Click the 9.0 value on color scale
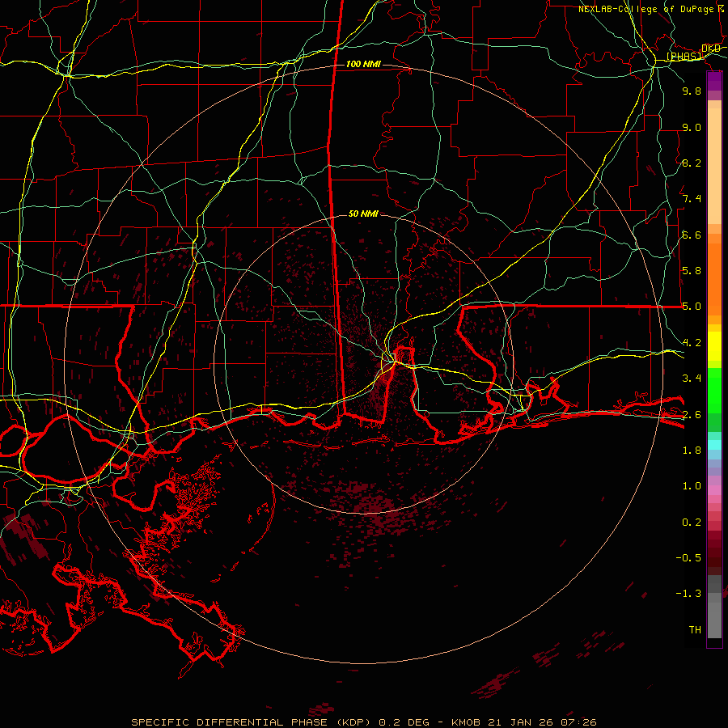 [x=692, y=127]
